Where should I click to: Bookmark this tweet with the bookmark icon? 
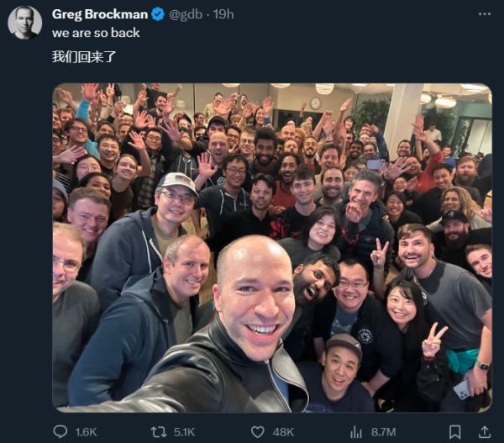(x=454, y=432)
